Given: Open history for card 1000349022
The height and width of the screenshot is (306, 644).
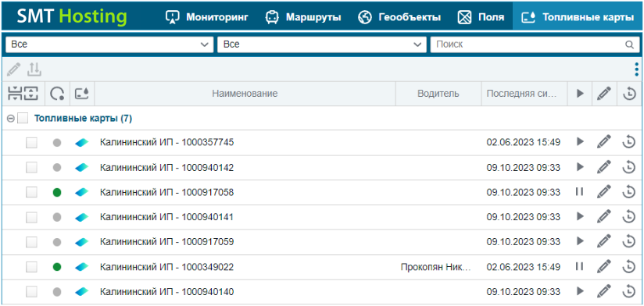Looking at the screenshot, I should (x=629, y=267).
